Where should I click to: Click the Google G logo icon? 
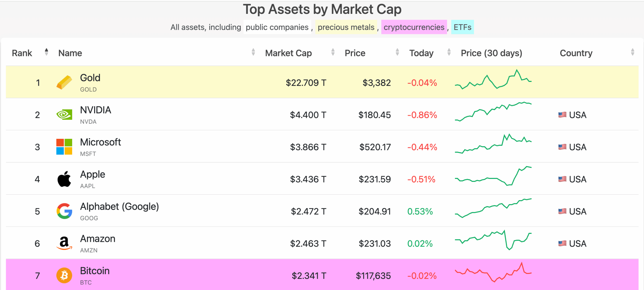click(64, 211)
